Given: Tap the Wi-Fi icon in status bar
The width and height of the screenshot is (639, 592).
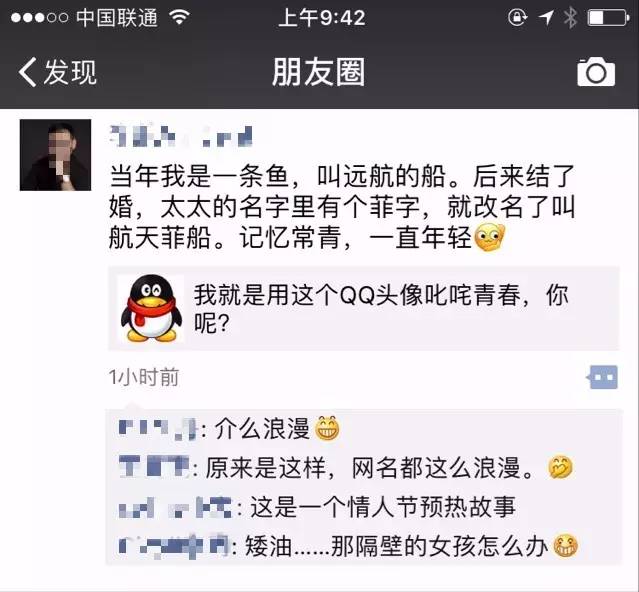Looking at the screenshot, I should [180, 17].
